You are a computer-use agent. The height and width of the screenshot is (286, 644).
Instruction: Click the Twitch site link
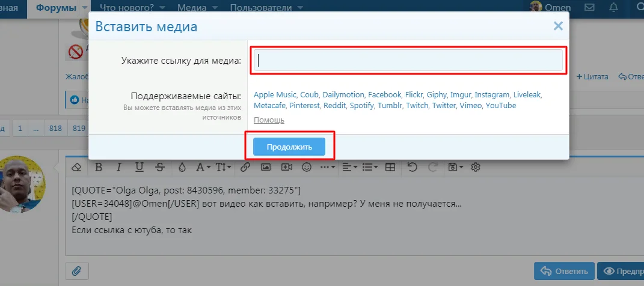tap(416, 106)
